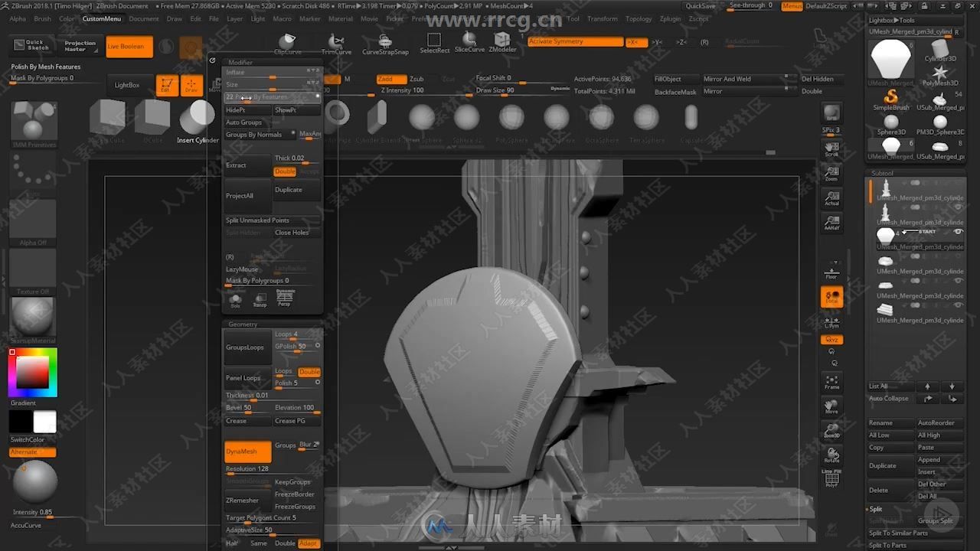
Task: Toggle Local transformations button
Action: tap(831, 297)
